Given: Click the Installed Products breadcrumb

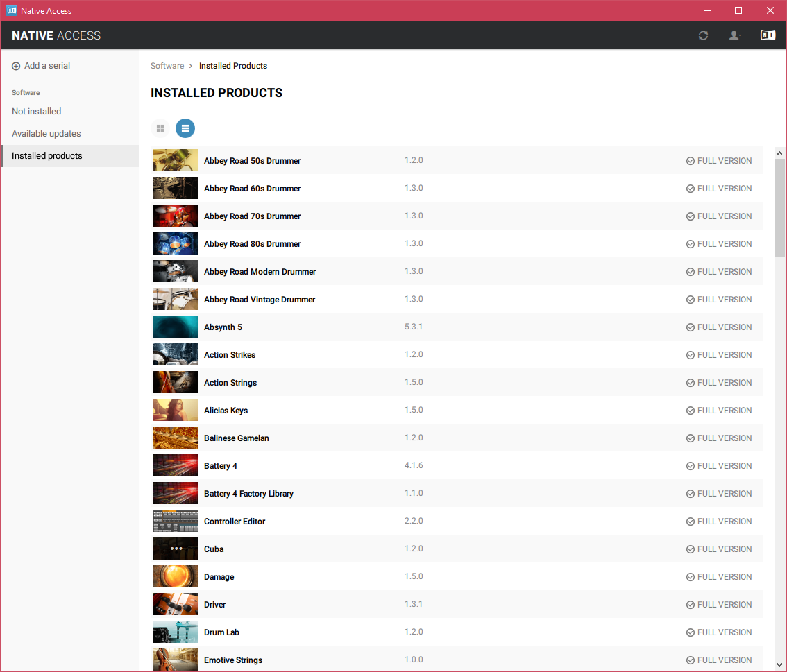Looking at the screenshot, I should tap(233, 66).
